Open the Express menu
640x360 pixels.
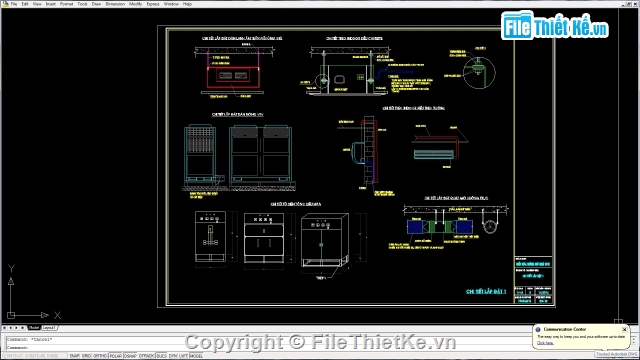(x=153, y=4)
